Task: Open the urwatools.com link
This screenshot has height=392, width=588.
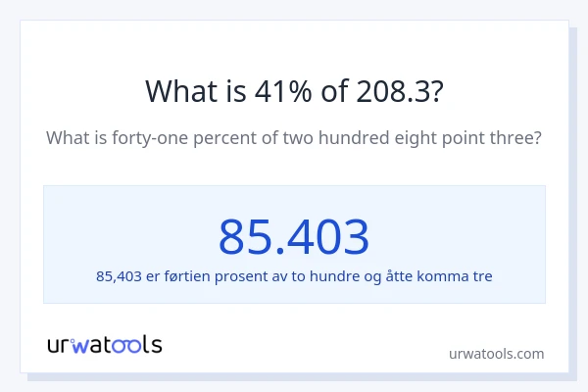Action: (496, 354)
